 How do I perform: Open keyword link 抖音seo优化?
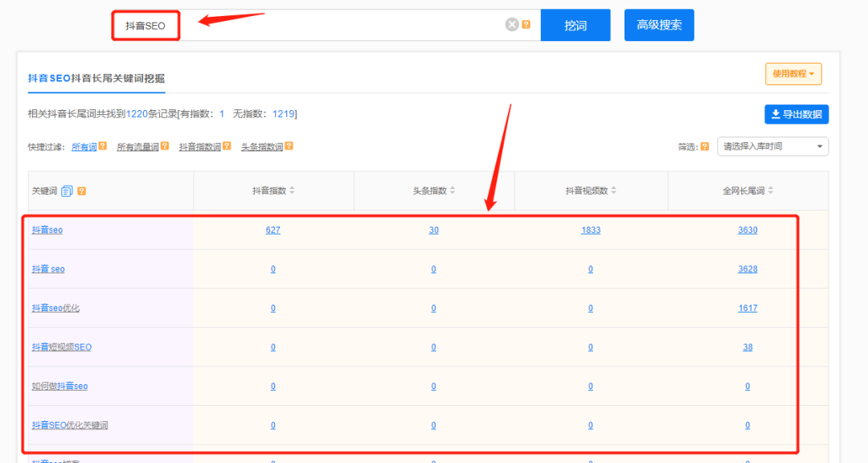55,308
